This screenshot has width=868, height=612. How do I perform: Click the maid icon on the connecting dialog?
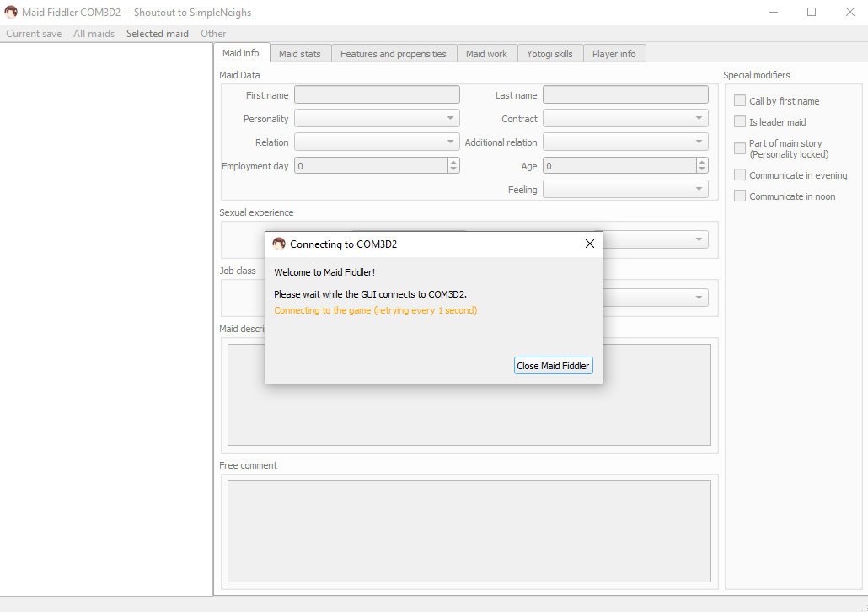coord(279,244)
